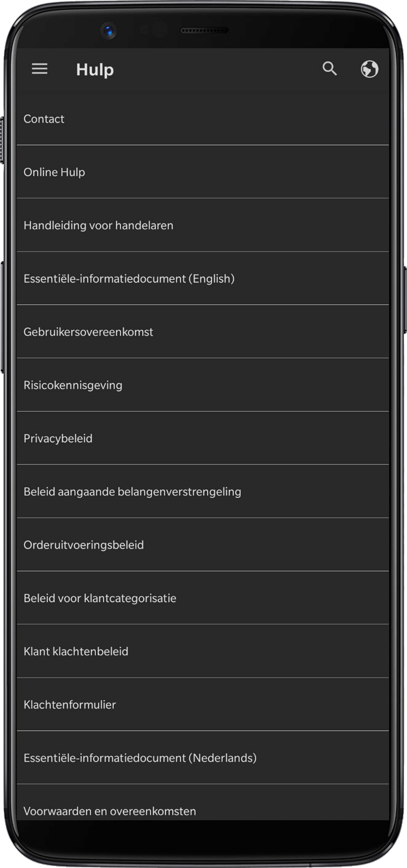Open Beleid voor klantcategorisatie
The height and width of the screenshot is (868, 407).
[x=100, y=598]
